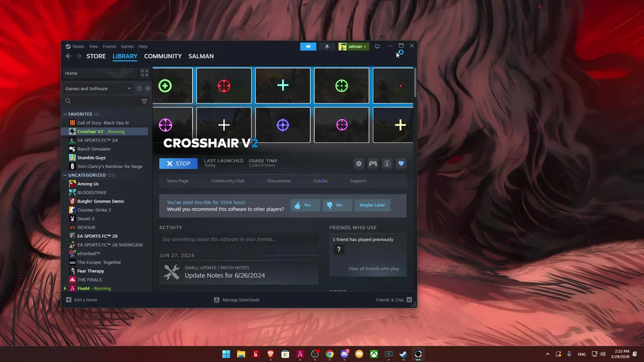This screenshot has width=644, height=362.
Task: Open the SALMAN profile tab
Action: pos(201,56)
